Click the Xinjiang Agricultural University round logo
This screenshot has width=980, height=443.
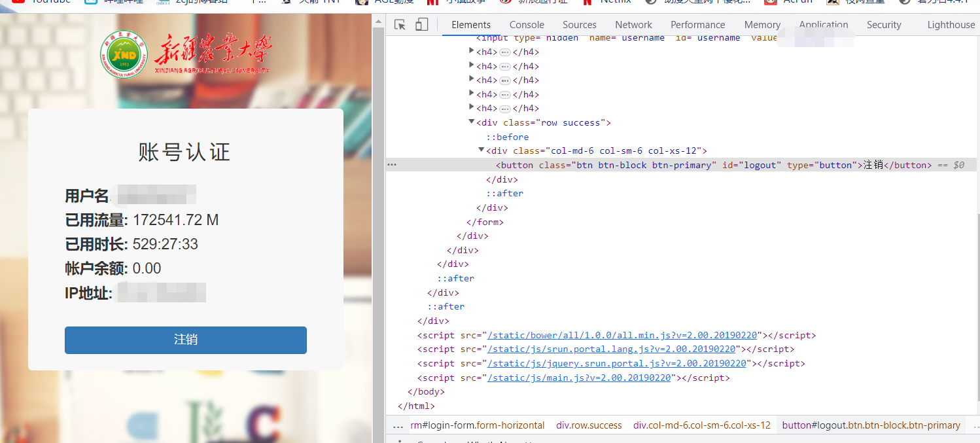pos(124,54)
